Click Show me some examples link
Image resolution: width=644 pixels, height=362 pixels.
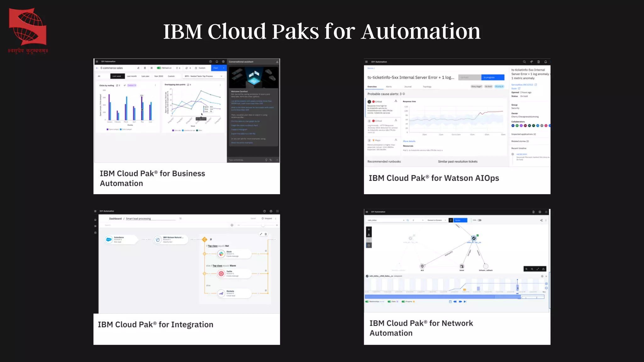tap(242, 143)
